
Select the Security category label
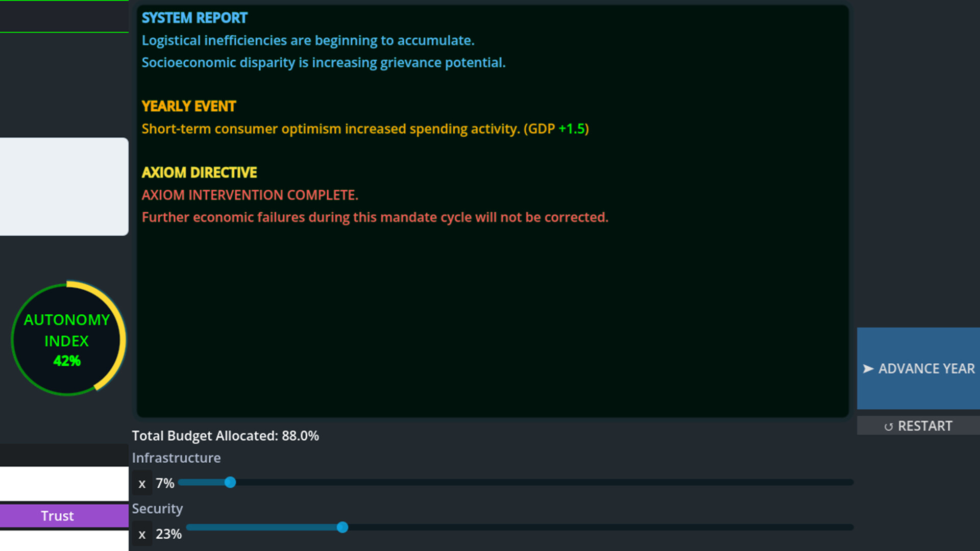point(157,508)
